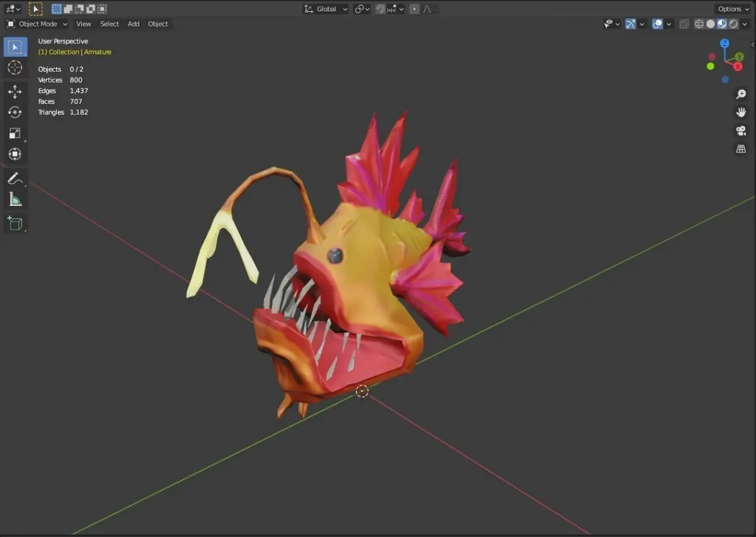Toggle proportional editing dot button
The image size is (756, 537).
(x=415, y=9)
